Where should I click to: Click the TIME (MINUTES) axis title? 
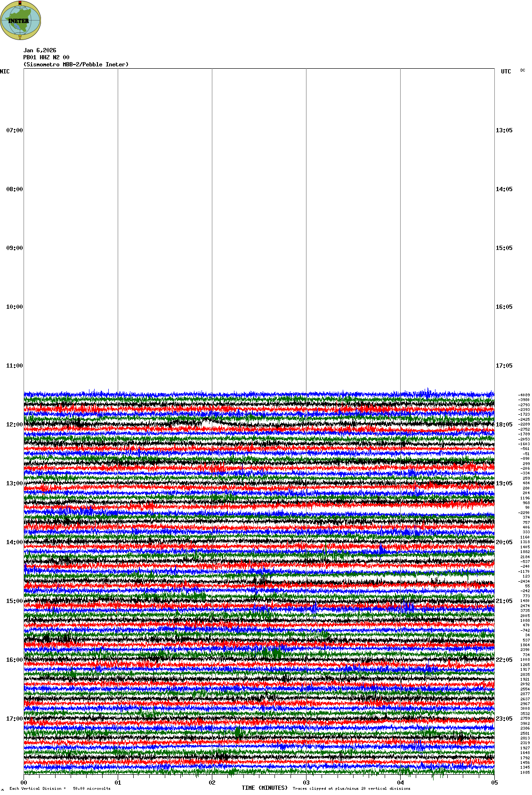click(x=265, y=788)
